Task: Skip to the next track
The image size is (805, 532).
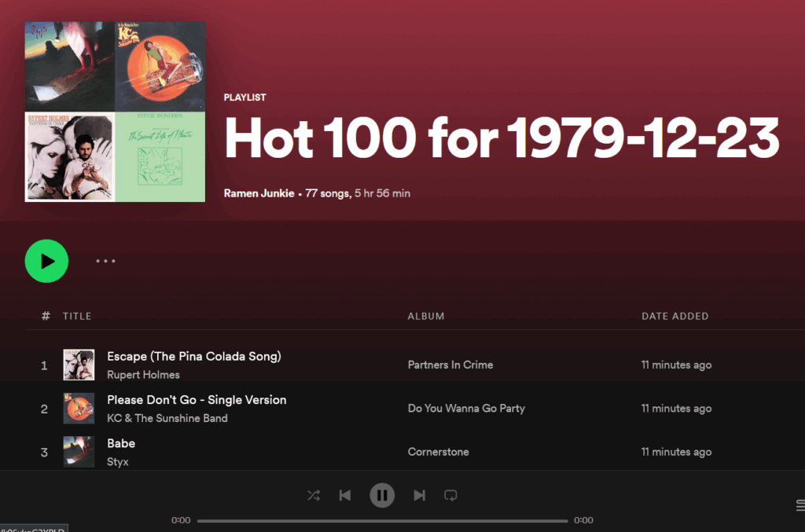Action: coord(420,496)
